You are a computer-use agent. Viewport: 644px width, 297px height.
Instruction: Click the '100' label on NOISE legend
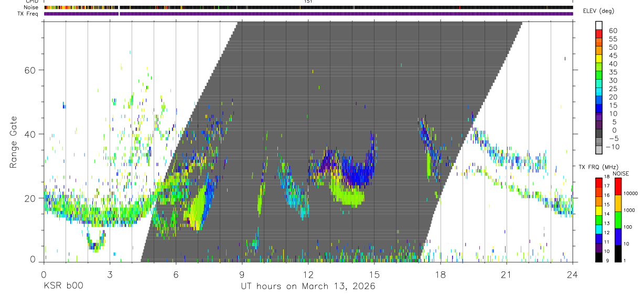pos(629,227)
